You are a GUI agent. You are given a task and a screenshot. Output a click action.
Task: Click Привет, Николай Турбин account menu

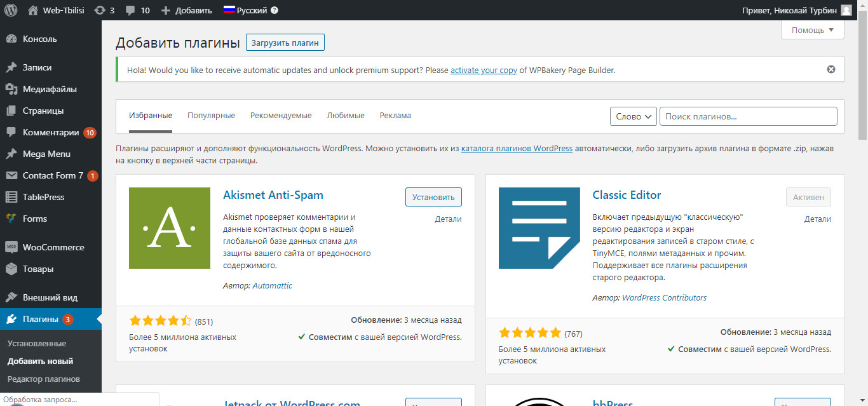(x=797, y=10)
